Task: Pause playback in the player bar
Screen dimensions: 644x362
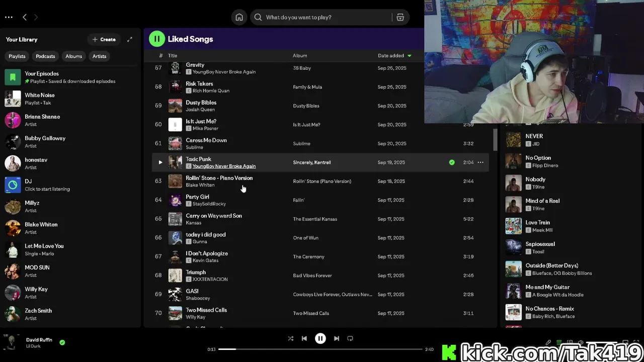Action: pyautogui.click(x=320, y=338)
